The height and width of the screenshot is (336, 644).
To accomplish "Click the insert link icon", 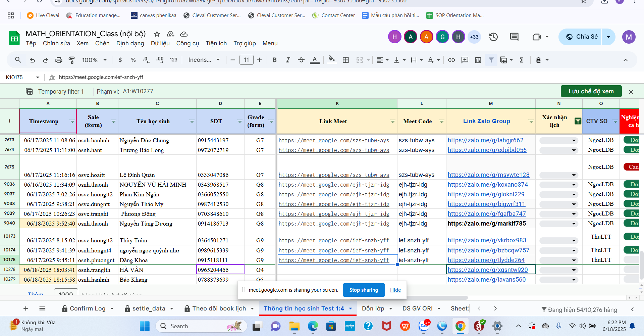I will click(451, 60).
